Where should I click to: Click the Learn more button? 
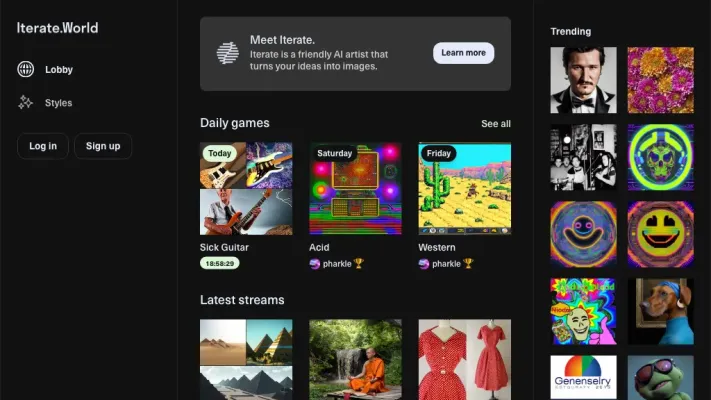pos(463,53)
